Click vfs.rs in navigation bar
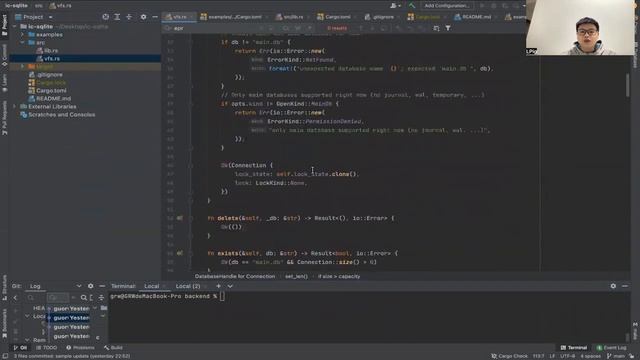Screen dimensions: 640x360 pos(61,6)
